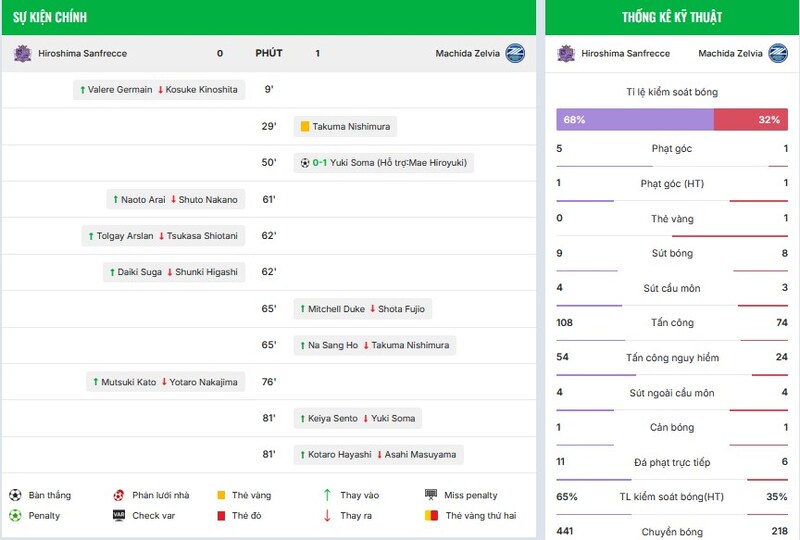Click the Valere Germain substitution entry

point(162,90)
